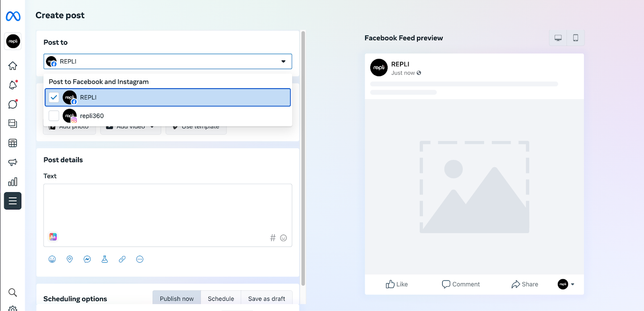Open notifications bell in sidebar
Viewport: 644px width, 311px height.
[x=12, y=85]
